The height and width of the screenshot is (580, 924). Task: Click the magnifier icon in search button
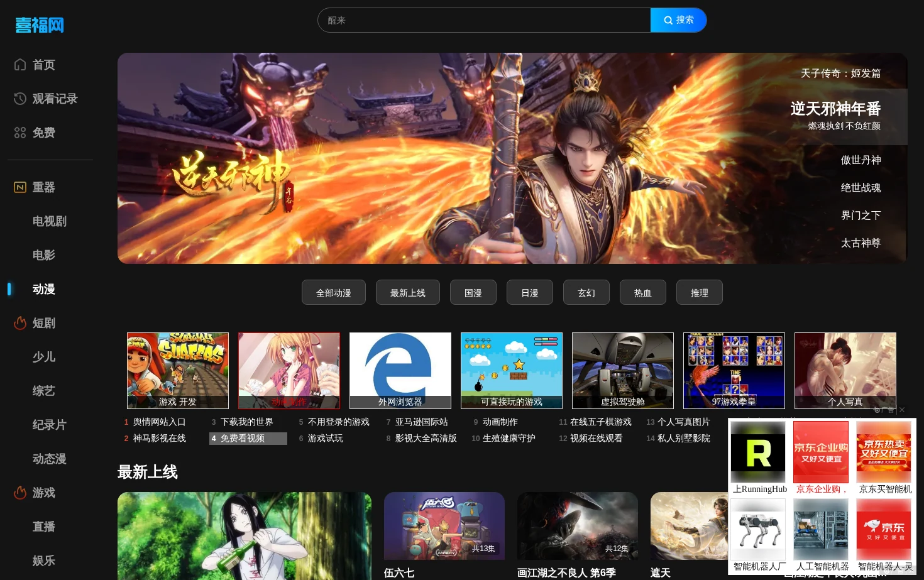pos(668,20)
